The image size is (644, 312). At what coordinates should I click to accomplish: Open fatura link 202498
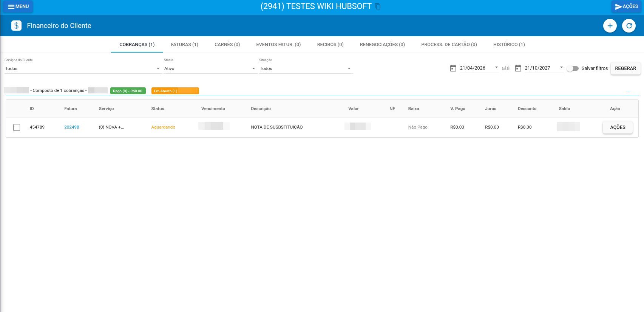71,127
